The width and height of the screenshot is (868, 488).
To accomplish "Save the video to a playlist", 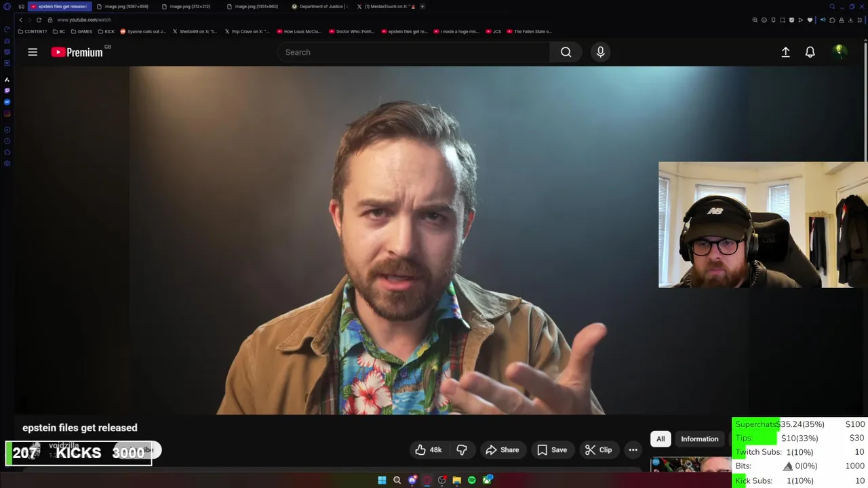I will click(x=552, y=449).
